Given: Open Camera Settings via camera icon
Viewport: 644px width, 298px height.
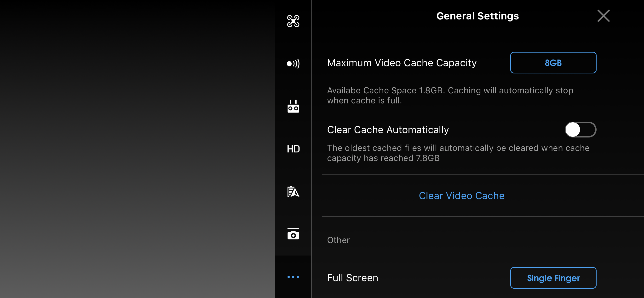Looking at the screenshot, I should coord(293,234).
